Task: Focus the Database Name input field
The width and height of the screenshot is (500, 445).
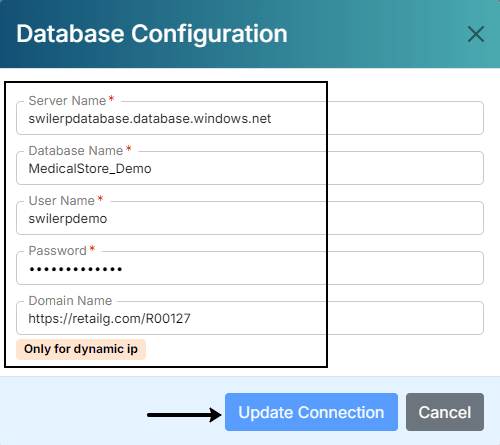Action: tap(250, 168)
